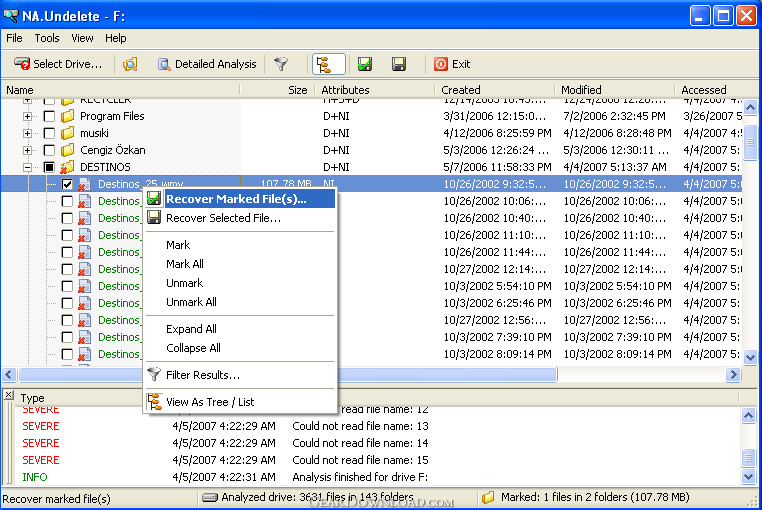The height and width of the screenshot is (510, 762).
Task: Open the Tools menu
Action: point(47,38)
